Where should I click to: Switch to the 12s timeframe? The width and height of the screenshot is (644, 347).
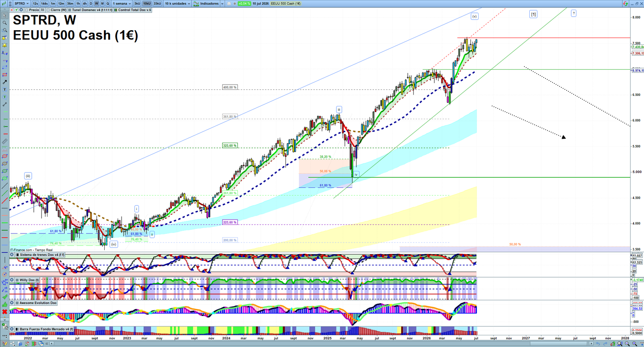click(x=35, y=4)
